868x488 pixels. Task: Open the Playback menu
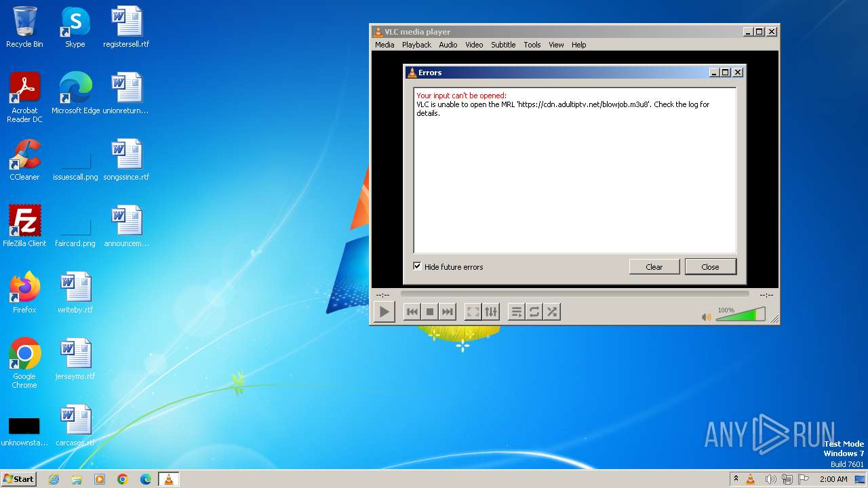(416, 45)
